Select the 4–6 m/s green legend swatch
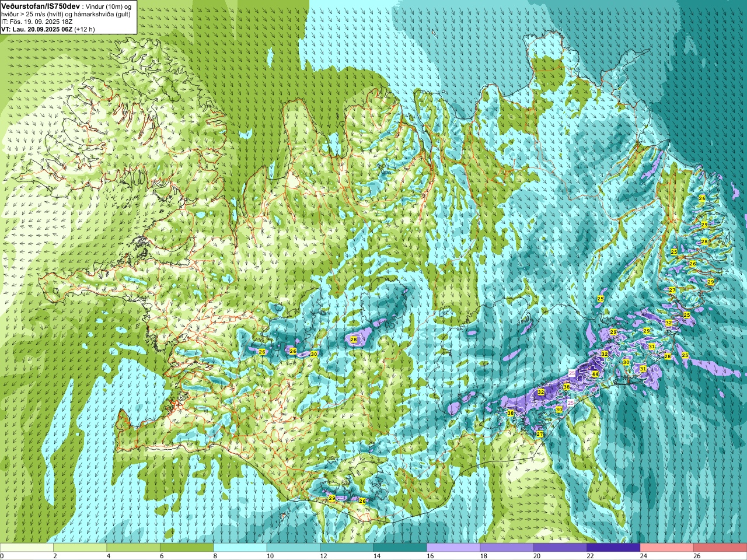747x560 pixels. (x=134, y=548)
